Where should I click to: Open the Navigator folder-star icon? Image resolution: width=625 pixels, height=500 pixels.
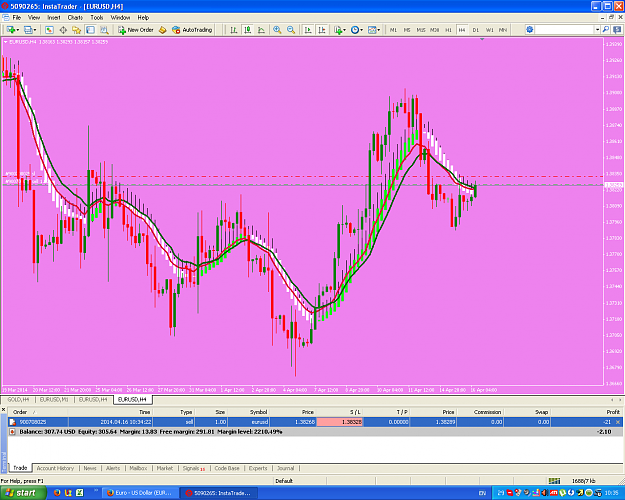[x=77, y=30]
